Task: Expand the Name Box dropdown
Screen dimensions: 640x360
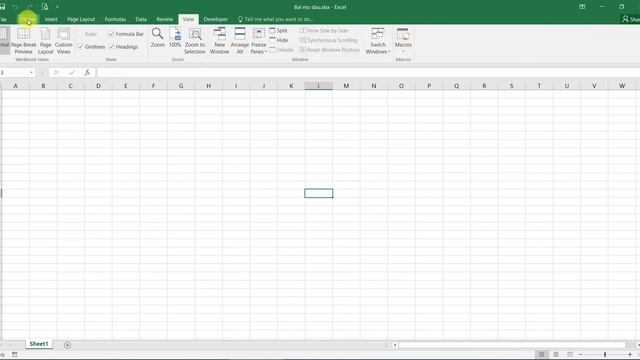Action: tap(31, 73)
